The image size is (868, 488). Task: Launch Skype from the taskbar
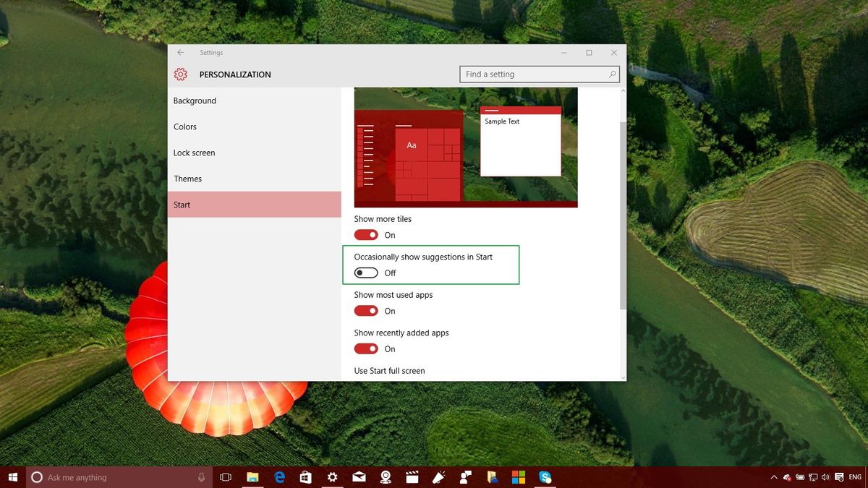(545, 477)
